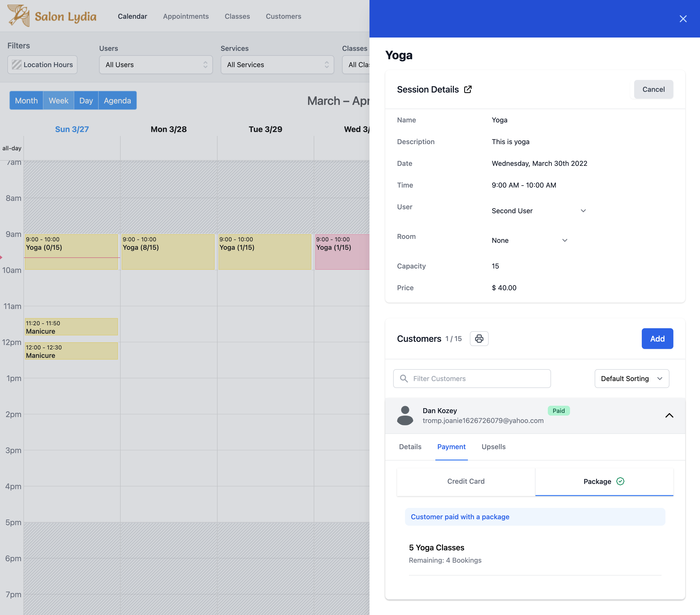Switch calendar to Agenda view
700x615 pixels.
tap(117, 100)
